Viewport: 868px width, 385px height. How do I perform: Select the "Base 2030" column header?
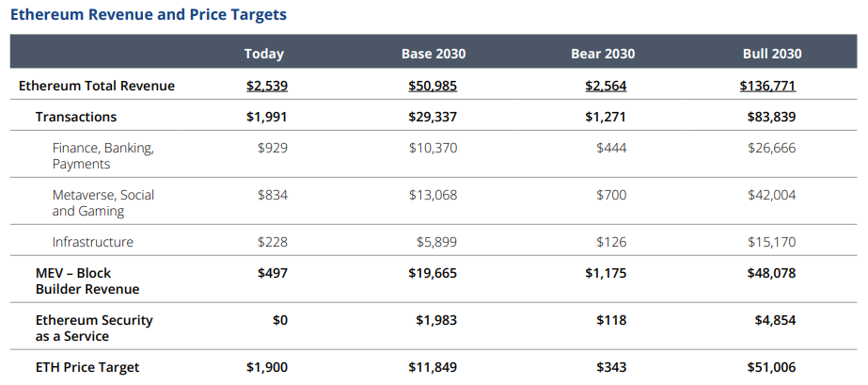[x=433, y=54]
